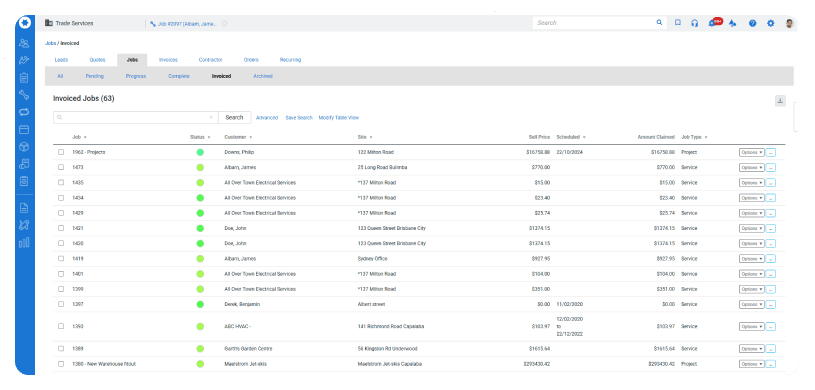Tick checkbox for job 1419
The height and width of the screenshot is (390, 815).
(x=61, y=258)
